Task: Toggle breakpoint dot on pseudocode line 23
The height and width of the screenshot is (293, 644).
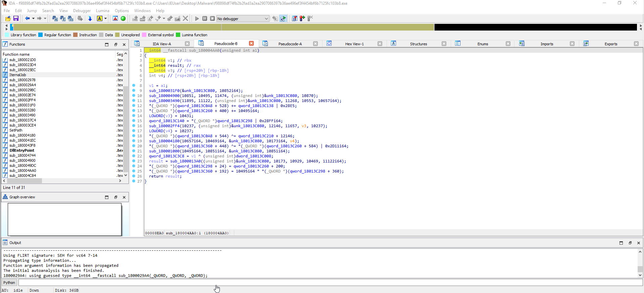Action: click(x=134, y=161)
